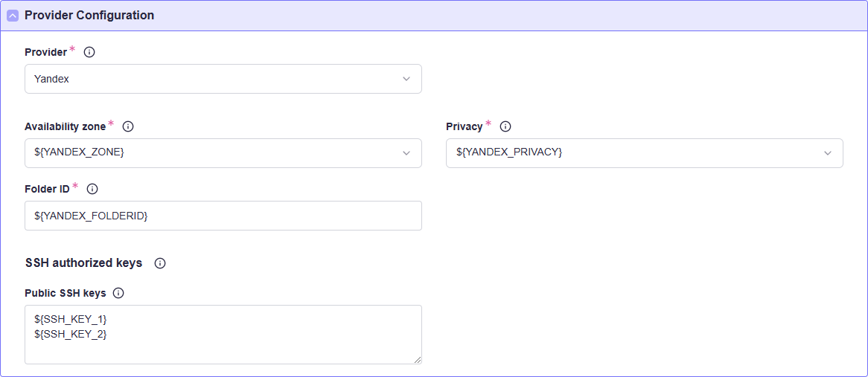Click the chevron arrow in the Provider field

[x=406, y=79]
